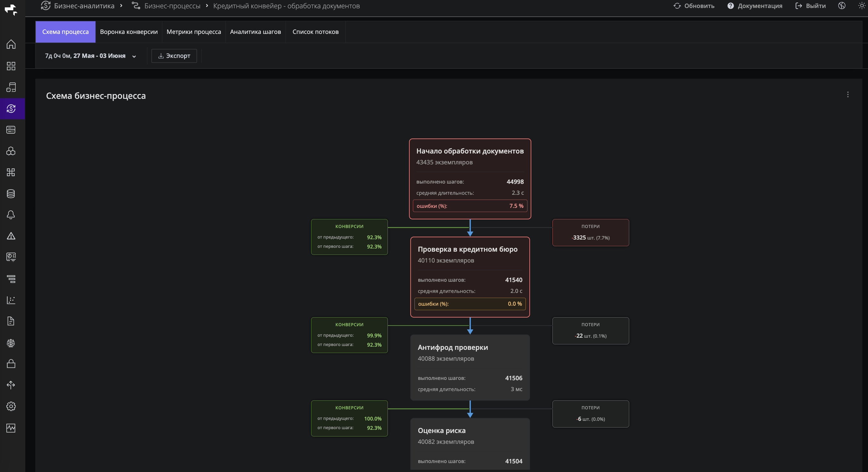This screenshot has width=868, height=472.
Task: Click the 40088 экземпляров count
Action: pyautogui.click(x=446, y=358)
